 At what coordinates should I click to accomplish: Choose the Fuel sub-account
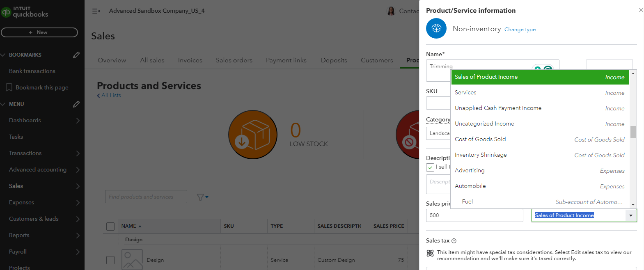[x=540, y=201]
